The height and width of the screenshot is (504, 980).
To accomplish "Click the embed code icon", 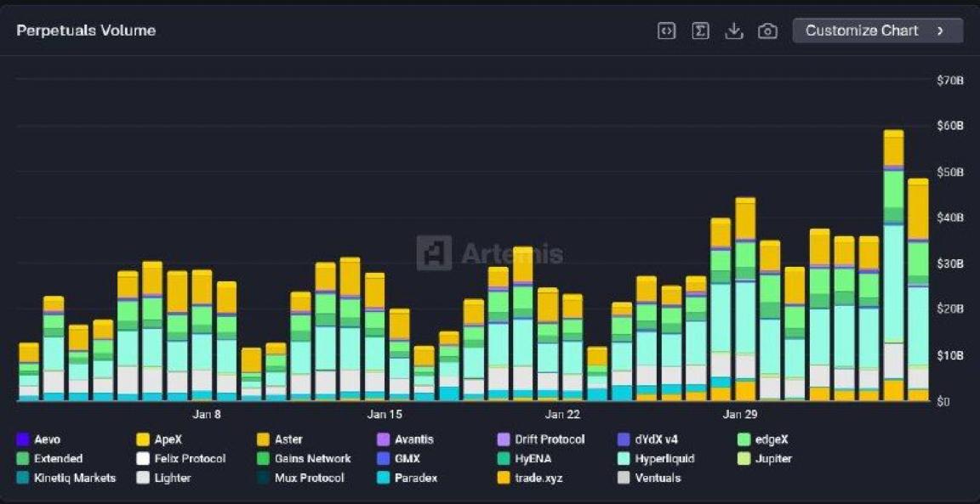I will point(666,31).
